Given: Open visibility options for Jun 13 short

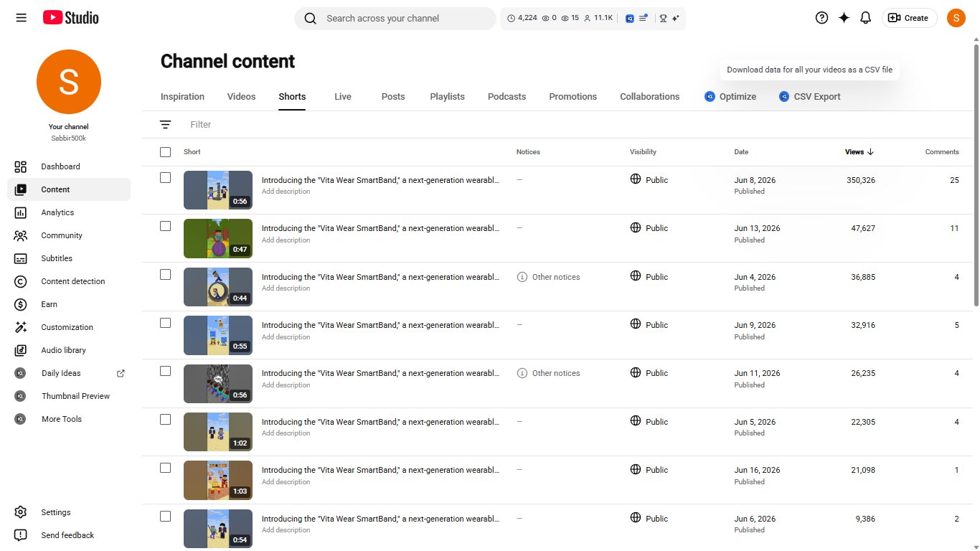Looking at the screenshot, I should point(649,228).
